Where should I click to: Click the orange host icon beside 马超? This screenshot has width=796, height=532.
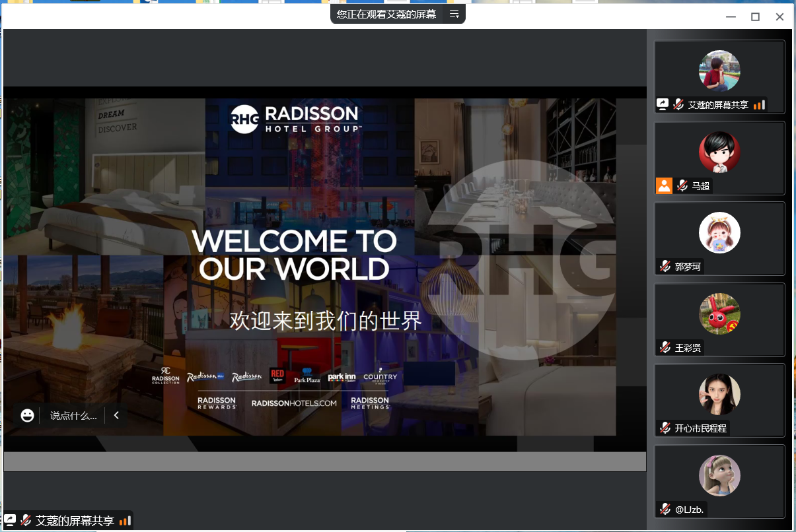tap(664, 186)
